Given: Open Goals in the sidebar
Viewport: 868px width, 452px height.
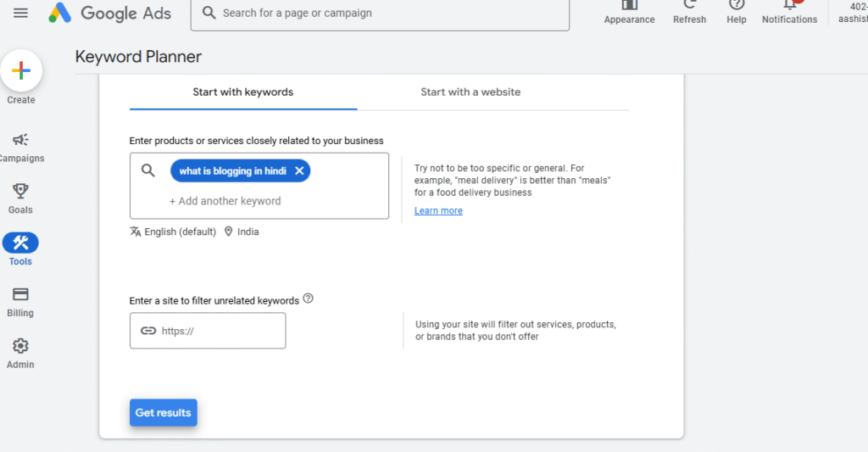Looking at the screenshot, I should point(20,198).
